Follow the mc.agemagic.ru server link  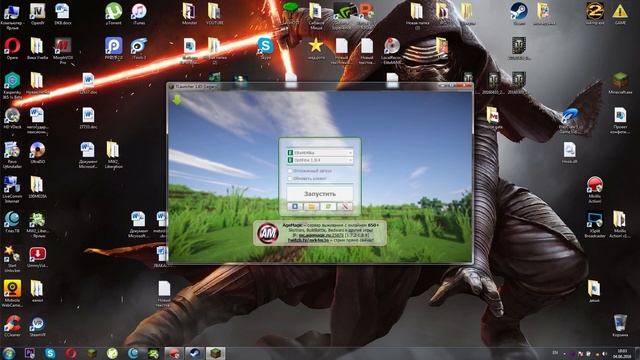click(322, 236)
